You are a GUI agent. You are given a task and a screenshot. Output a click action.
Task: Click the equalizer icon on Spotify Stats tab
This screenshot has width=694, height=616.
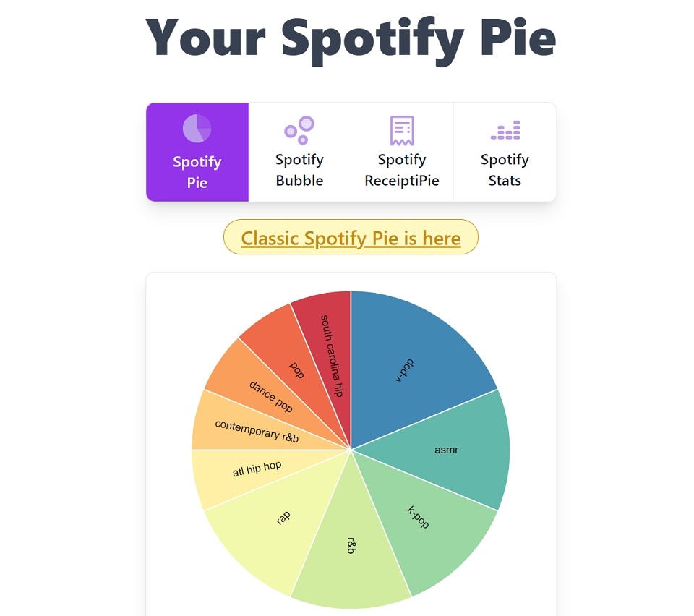click(505, 129)
